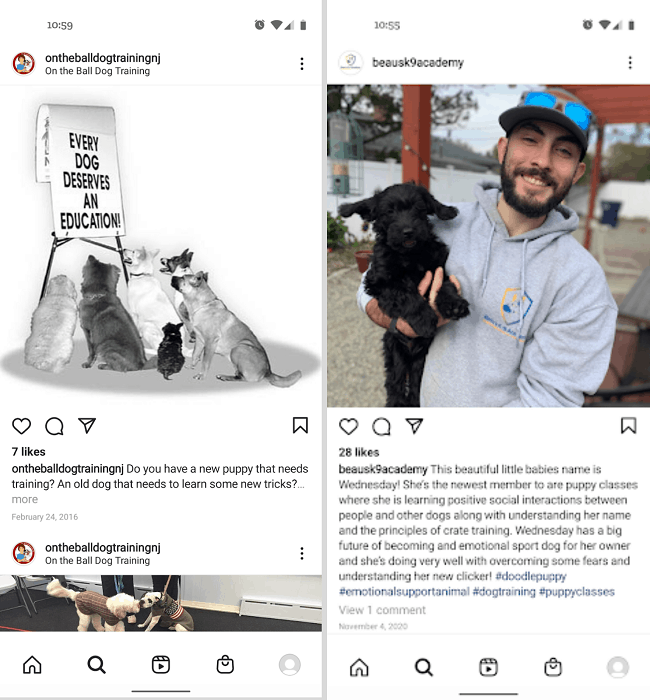Open beausk9academy profile avatar

[351, 62]
